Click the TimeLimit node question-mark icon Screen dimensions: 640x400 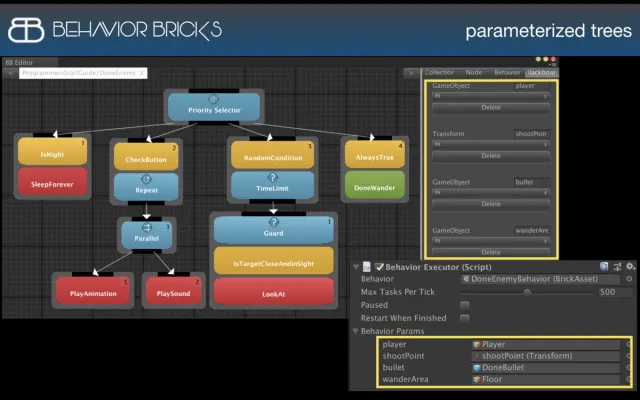pyautogui.click(x=273, y=177)
